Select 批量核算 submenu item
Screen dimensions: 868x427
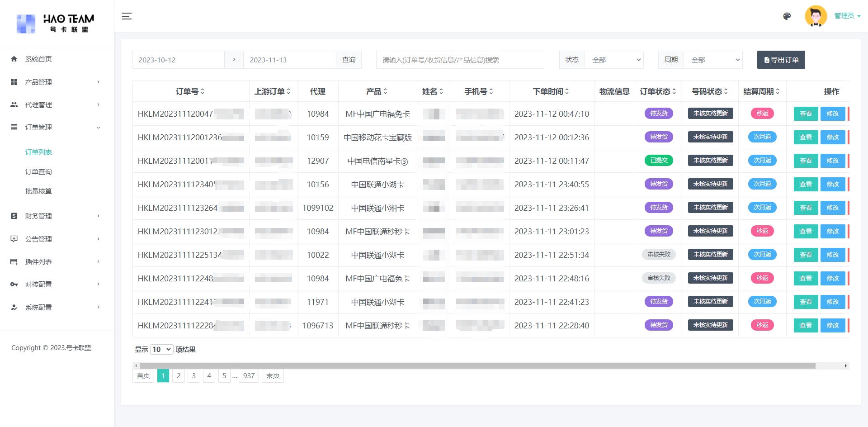(x=38, y=191)
